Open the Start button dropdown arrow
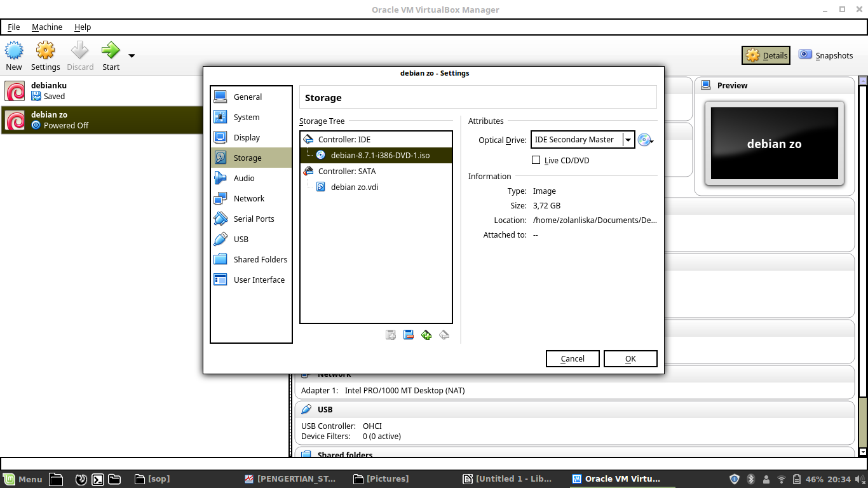Screen dimensions: 868x488 pos(130,55)
